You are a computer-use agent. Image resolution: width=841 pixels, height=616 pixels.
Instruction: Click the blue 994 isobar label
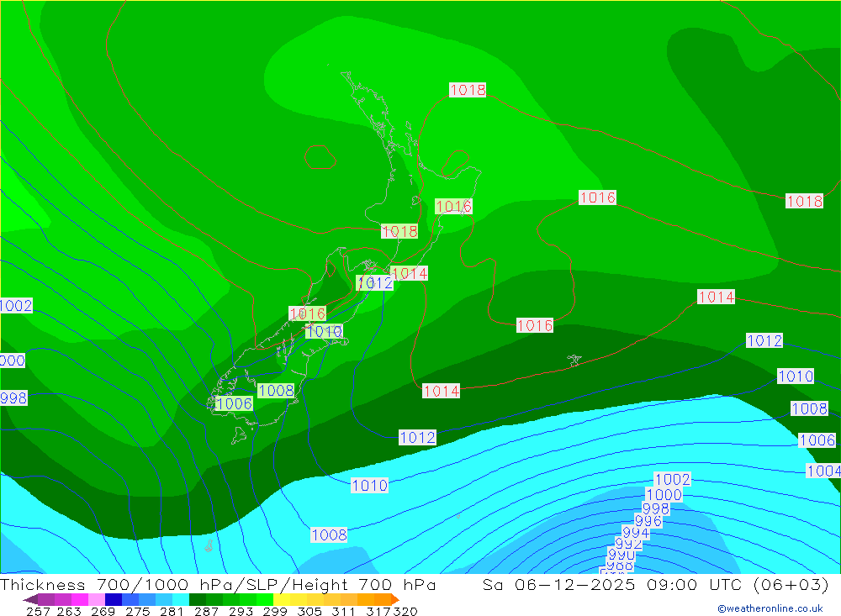click(636, 532)
